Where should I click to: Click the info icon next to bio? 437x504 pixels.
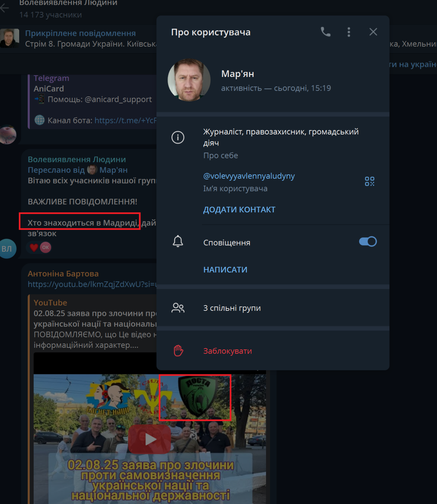click(178, 137)
